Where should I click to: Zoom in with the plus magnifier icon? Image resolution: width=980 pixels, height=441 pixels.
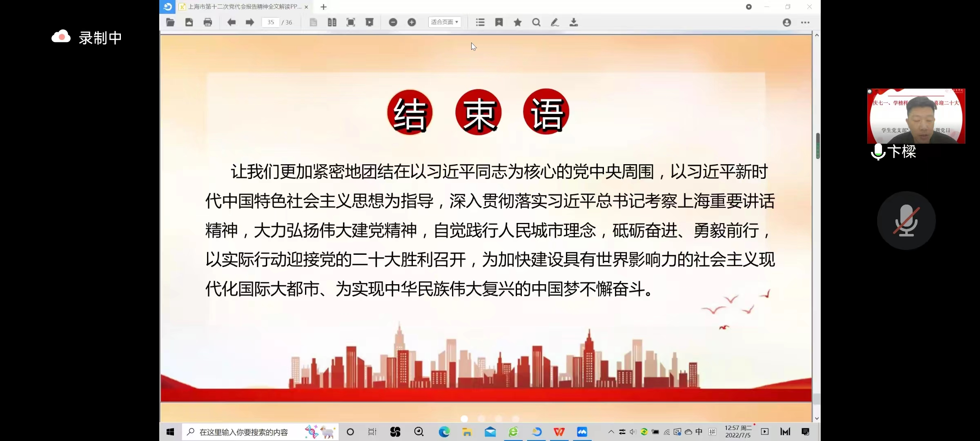coord(412,22)
